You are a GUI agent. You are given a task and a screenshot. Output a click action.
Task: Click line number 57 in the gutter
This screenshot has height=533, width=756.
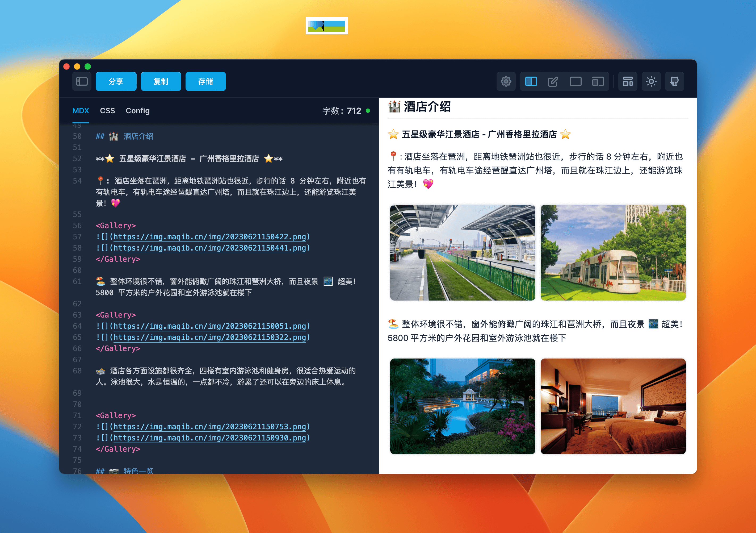click(x=77, y=237)
